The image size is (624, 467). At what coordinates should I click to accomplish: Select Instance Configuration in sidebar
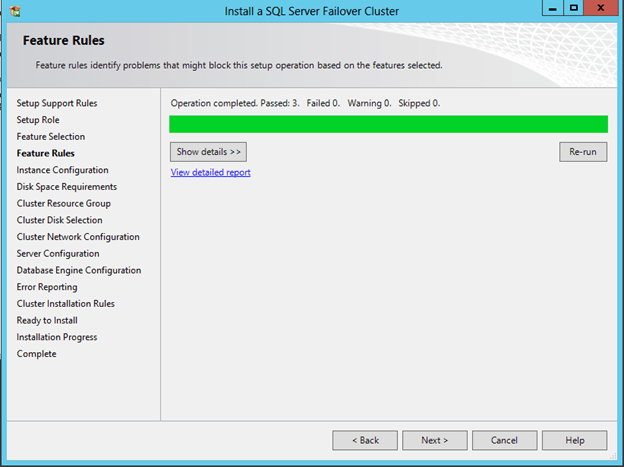(x=63, y=170)
